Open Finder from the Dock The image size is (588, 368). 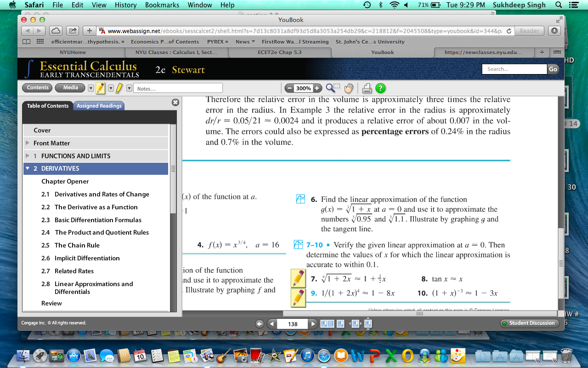pyautogui.click(x=23, y=356)
